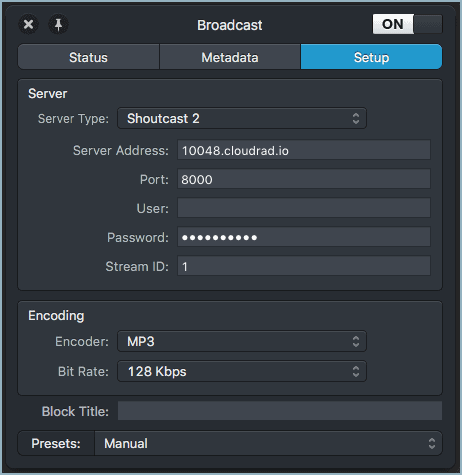
Task: Click the Port label
Action: [x=154, y=180]
